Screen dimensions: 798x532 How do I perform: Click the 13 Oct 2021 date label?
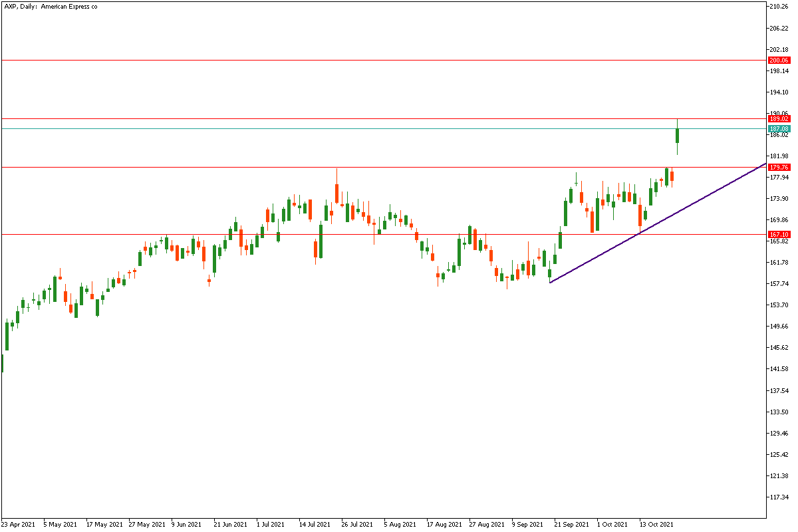(656, 524)
